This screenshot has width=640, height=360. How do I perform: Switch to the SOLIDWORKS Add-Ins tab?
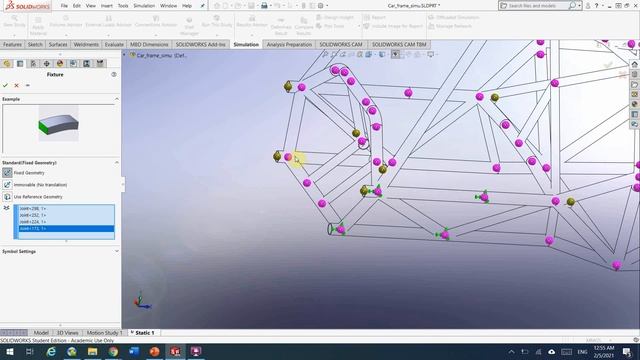pyautogui.click(x=200, y=44)
